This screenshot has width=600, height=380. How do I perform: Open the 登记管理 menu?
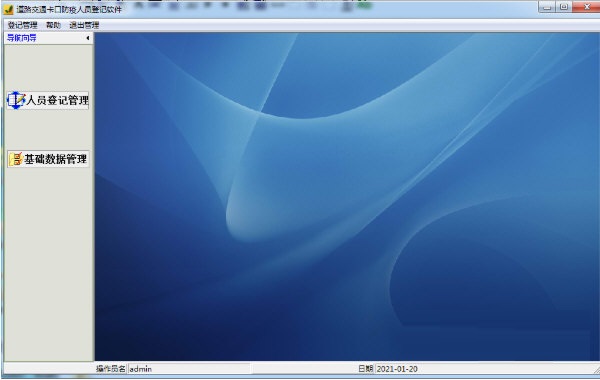point(23,25)
